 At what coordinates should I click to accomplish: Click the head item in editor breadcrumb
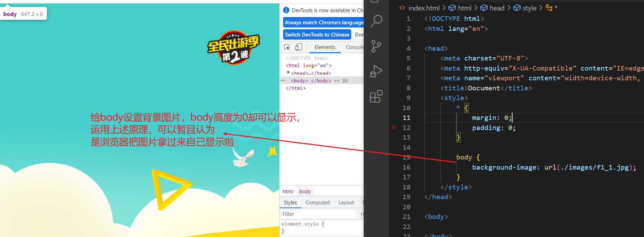(x=493, y=8)
